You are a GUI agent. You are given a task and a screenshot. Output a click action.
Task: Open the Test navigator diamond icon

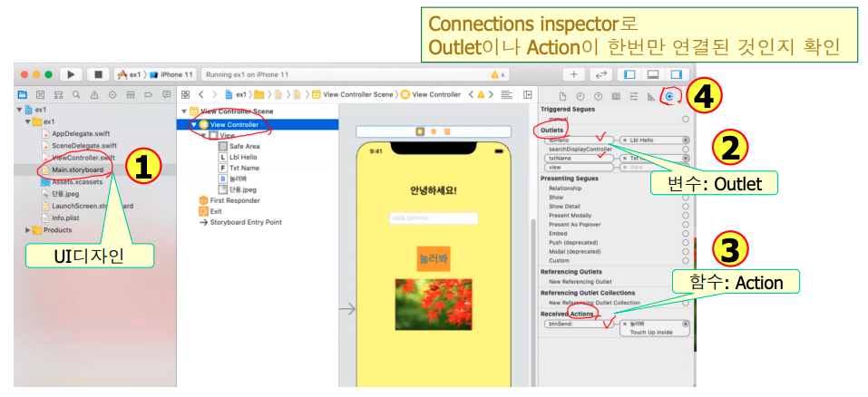[112, 94]
